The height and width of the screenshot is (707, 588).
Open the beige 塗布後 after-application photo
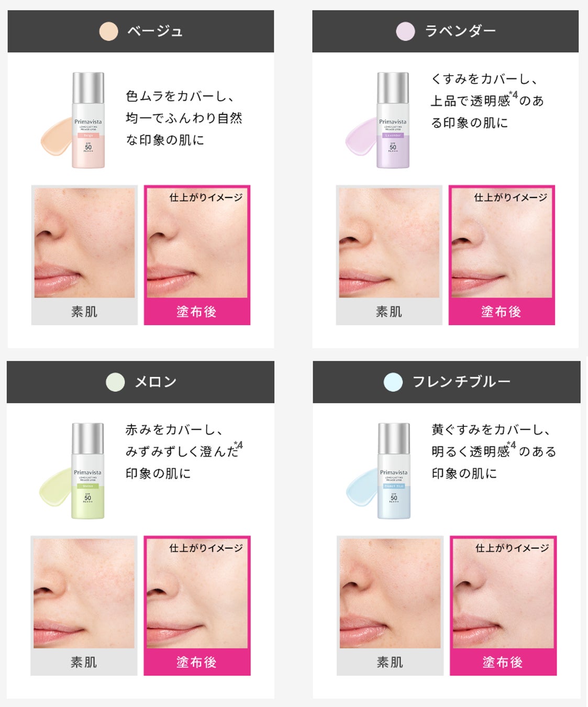(x=197, y=243)
